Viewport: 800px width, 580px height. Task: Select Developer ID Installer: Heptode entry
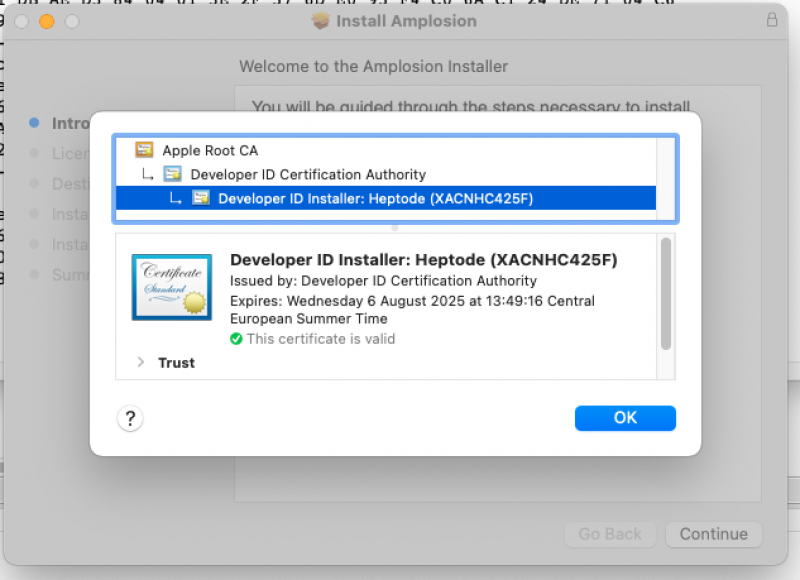click(x=375, y=198)
